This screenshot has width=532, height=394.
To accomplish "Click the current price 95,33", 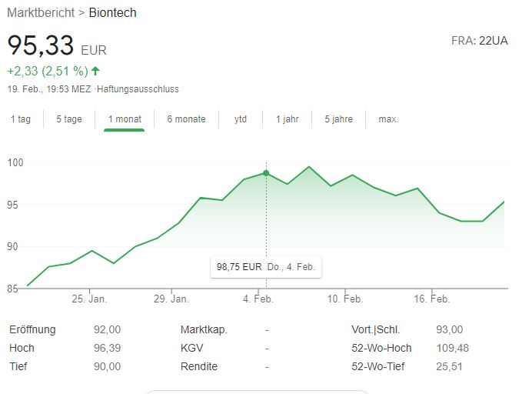I will (x=41, y=45).
